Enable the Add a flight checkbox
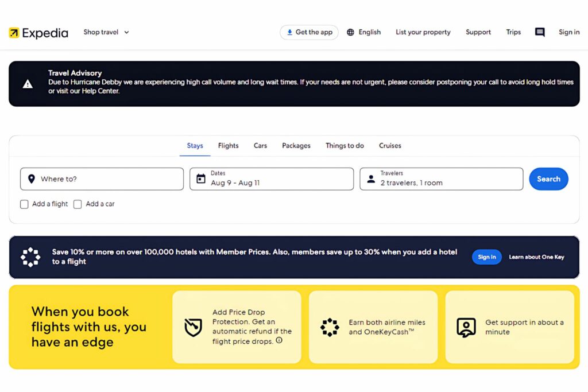Image resolution: width=588 pixels, height=392 pixels. [24, 204]
